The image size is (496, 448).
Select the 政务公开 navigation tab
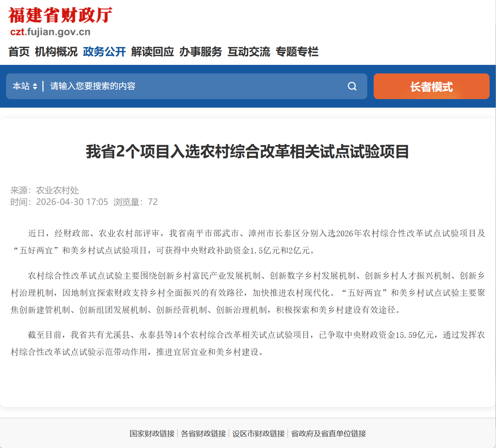104,52
